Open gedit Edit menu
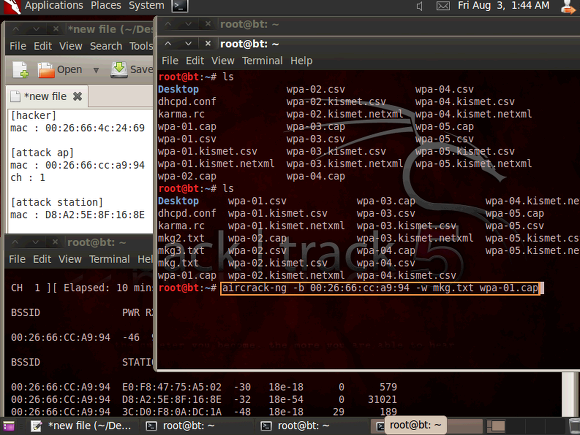The width and height of the screenshot is (580, 435). point(43,46)
